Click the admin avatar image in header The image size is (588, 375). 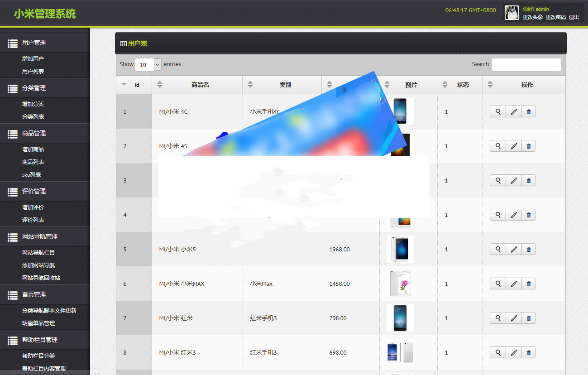(x=512, y=13)
